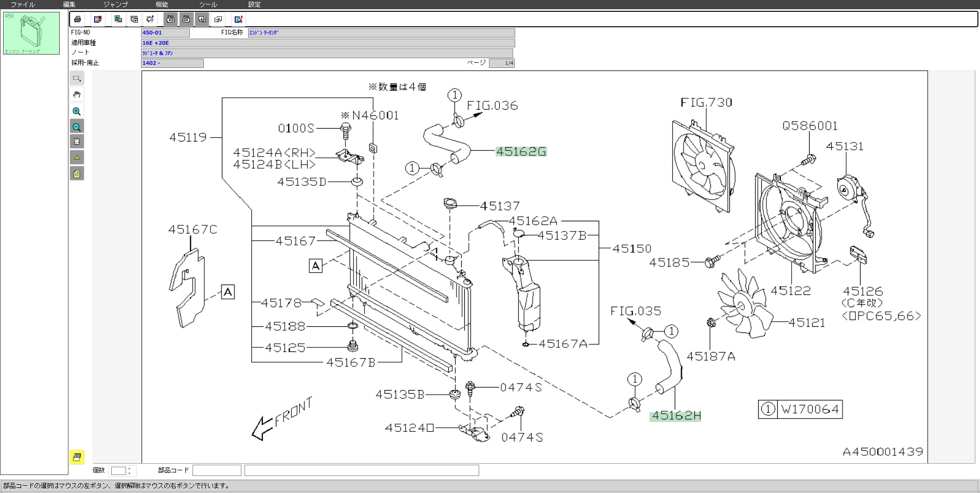Open the 編集 menu
Viewport: 980px width, 493px height.
69,5
